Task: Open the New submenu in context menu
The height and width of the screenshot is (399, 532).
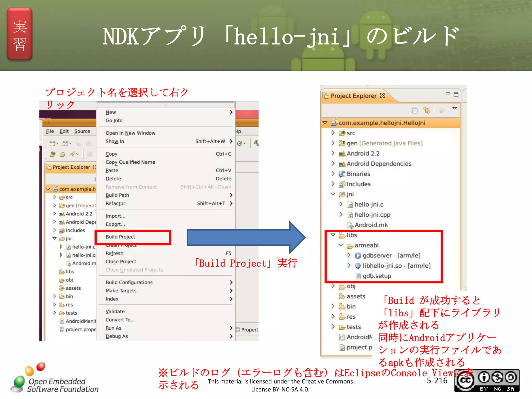Action: click(x=166, y=112)
